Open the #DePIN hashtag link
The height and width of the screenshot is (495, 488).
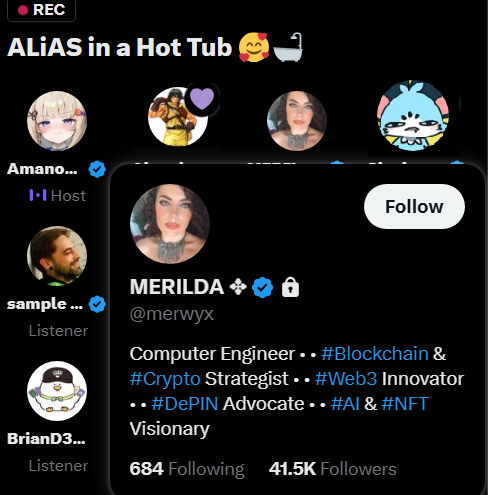pyautogui.click(x=185, y=404)
